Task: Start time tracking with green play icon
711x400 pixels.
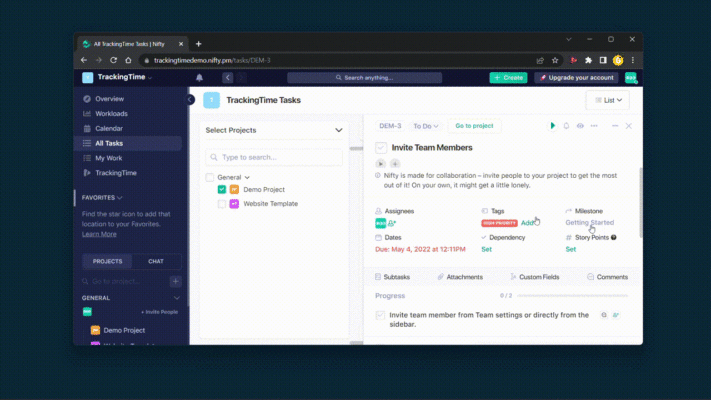Action: 552,126
